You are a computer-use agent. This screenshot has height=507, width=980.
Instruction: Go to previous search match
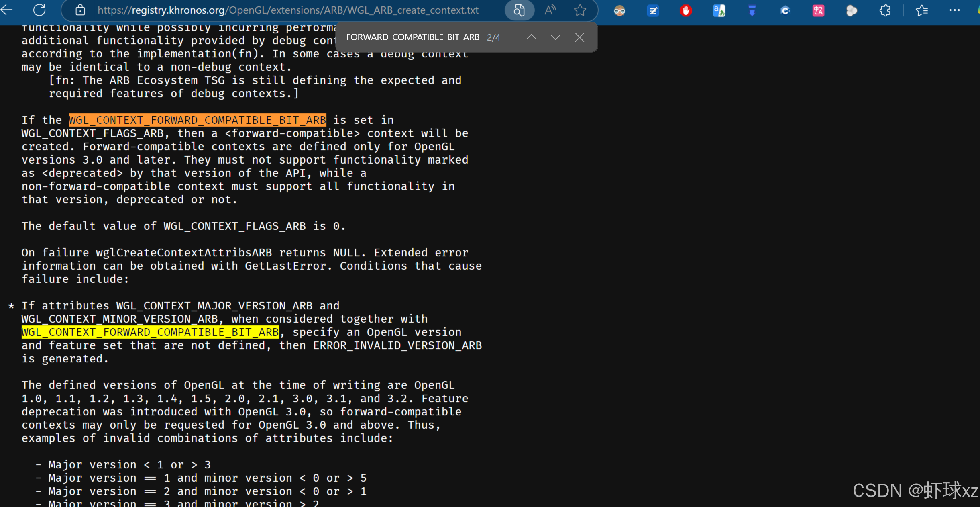point(531,37)
